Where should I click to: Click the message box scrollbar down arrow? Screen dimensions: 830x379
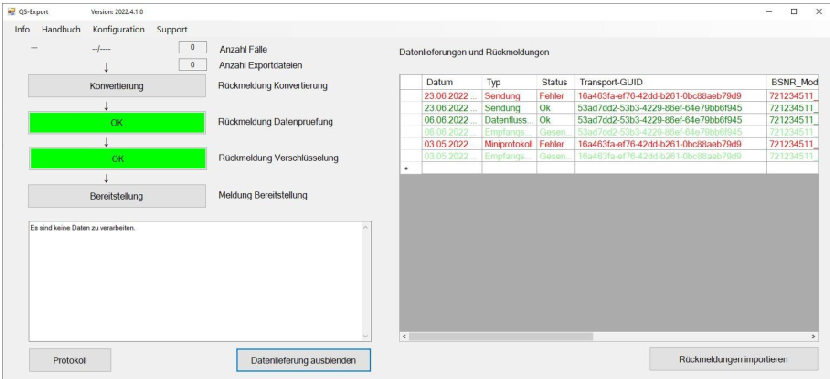[365, 336]
